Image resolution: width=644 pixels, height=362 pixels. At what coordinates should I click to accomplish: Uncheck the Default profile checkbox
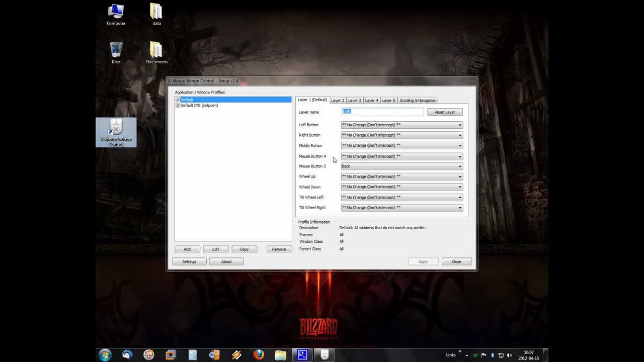(x=178, y=100)
